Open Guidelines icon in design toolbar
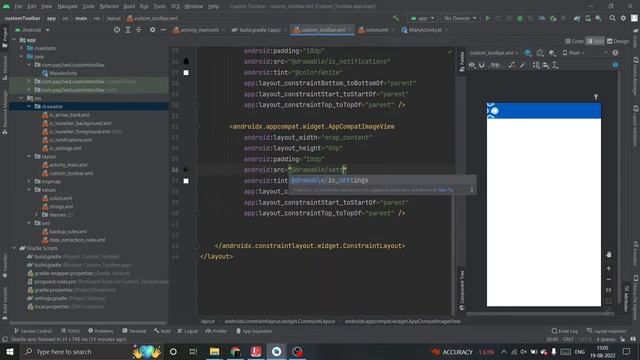The width and height of the screenshot is (640, 360). 555,65
